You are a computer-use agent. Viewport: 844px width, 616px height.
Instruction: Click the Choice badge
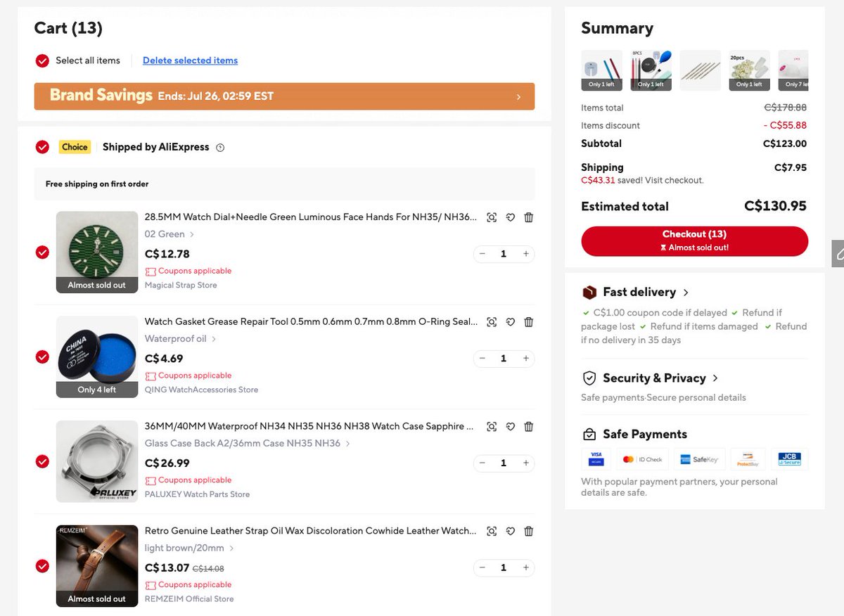tap(75, 147)
